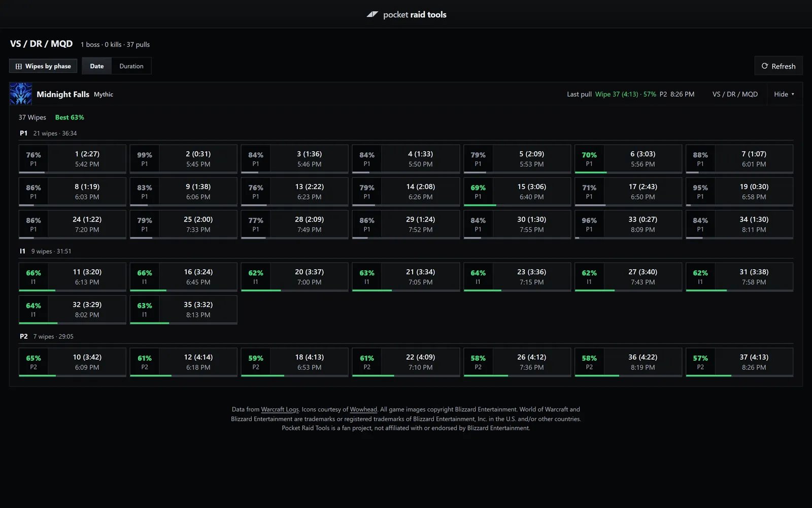This screenshot has width=812, height=508.
Task: Select pull 24 (1:22) at 7:20 PM
Action: [73, 225]
